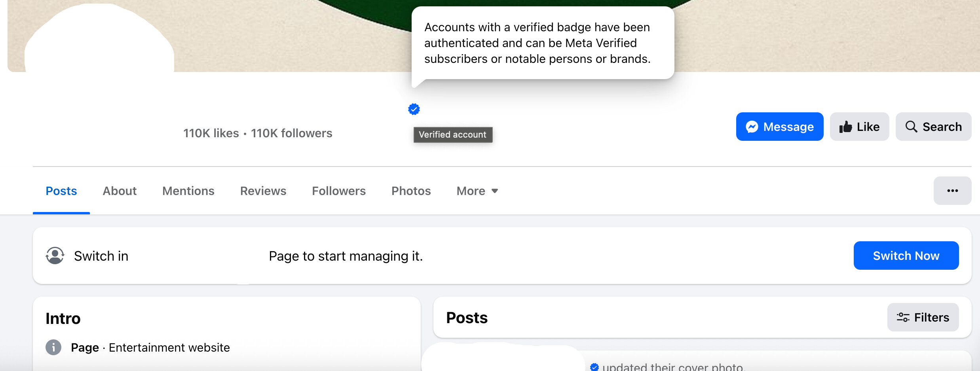Click the Filters sliders icon
Viewport: 980px width, 371px height.
(903, 317)
